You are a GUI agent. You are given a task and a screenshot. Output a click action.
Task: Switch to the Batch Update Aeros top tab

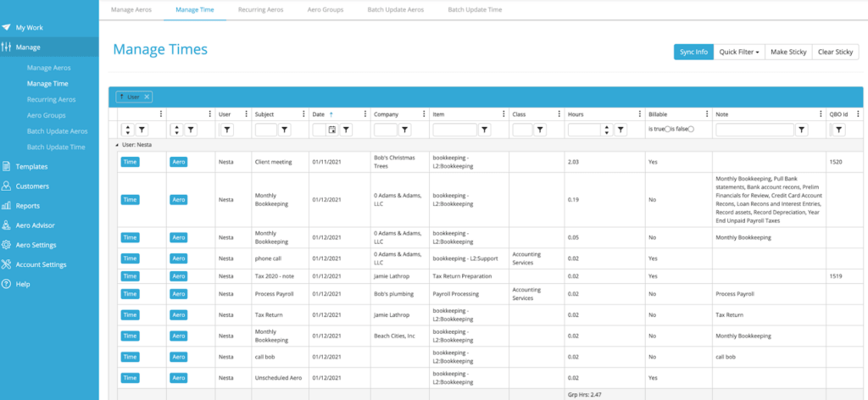pos(396,9)
